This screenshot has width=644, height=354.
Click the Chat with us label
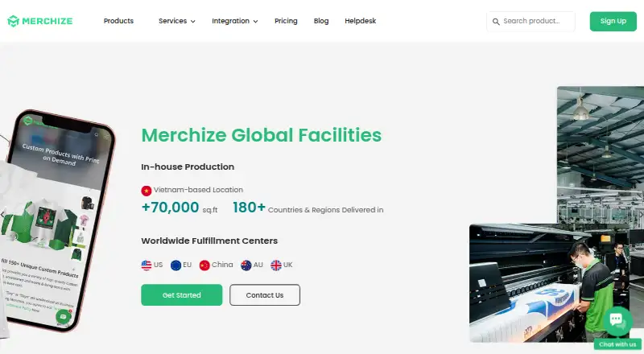[617, 344]
